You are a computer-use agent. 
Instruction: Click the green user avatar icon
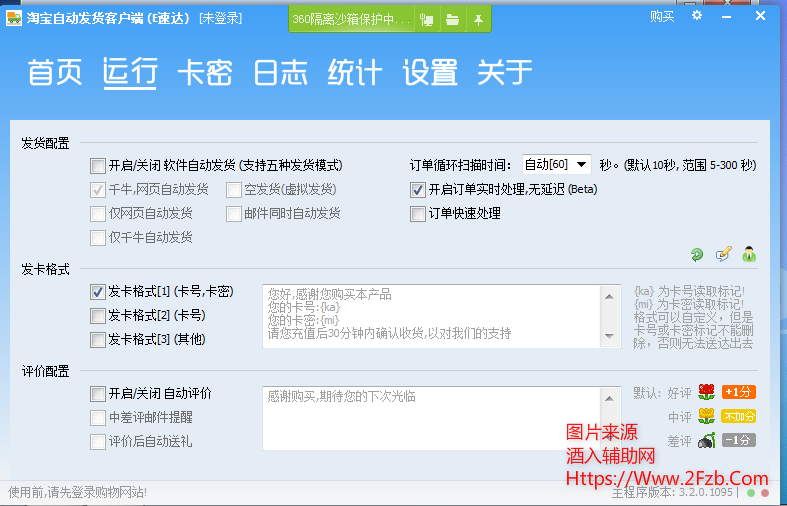tap(748, 255)
